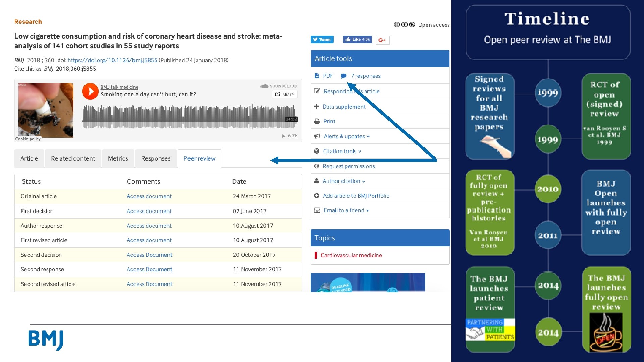Viewport: 644px width, 362px height.
Task: Select Respond to this article
Action: click(352, 91)
